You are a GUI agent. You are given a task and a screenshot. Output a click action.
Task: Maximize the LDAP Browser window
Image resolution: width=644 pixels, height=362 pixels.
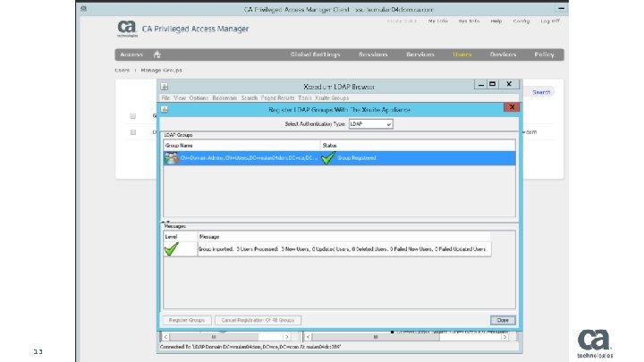pyautogui.click(x=493, y=84)
